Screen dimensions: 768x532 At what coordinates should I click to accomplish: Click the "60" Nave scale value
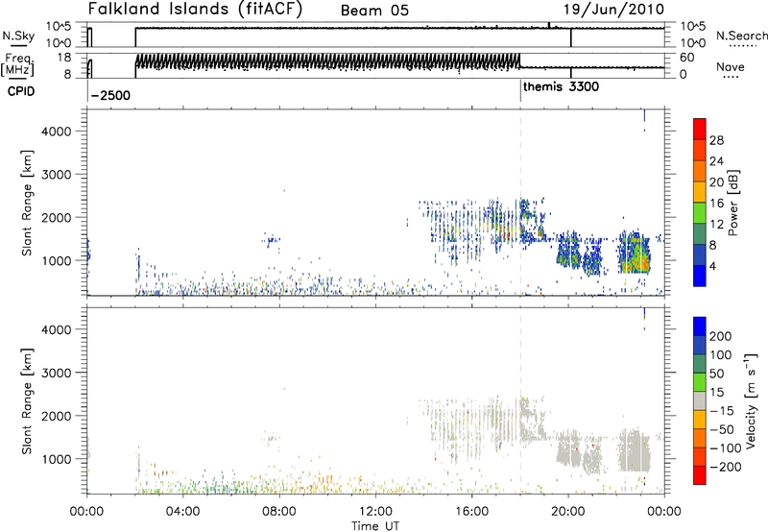click(x=687, y=58)
